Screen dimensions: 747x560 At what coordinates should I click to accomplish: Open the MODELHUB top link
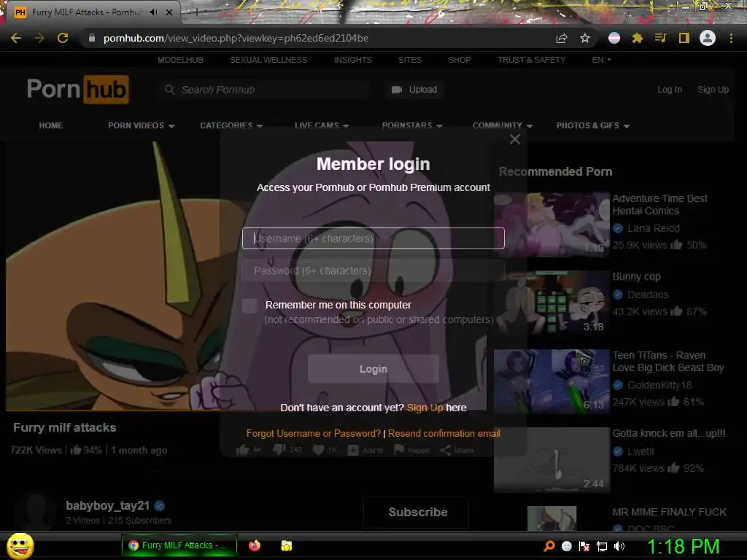pos(180,60)
